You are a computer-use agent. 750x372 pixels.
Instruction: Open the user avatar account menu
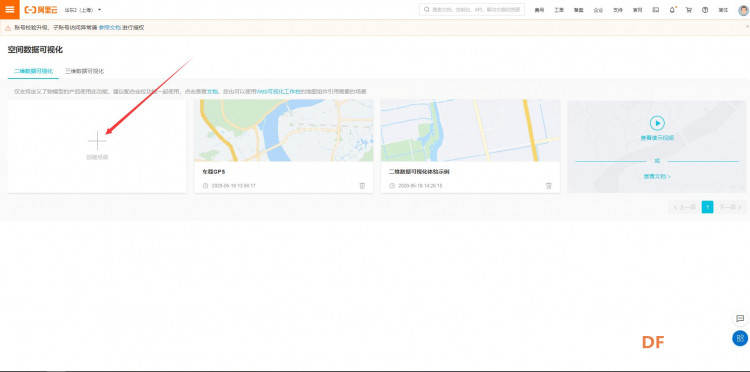743,10
